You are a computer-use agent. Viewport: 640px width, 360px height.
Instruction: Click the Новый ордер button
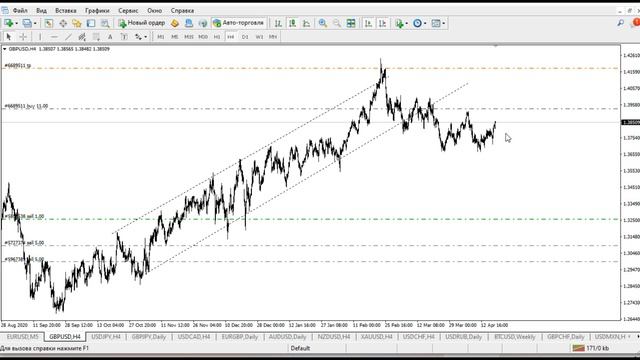[x=141, y=23]
